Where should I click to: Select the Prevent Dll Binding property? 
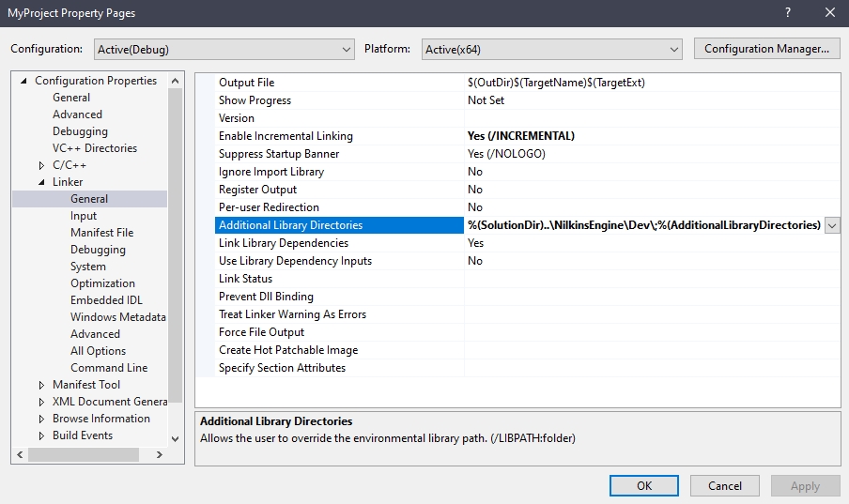tap(528, 298)
